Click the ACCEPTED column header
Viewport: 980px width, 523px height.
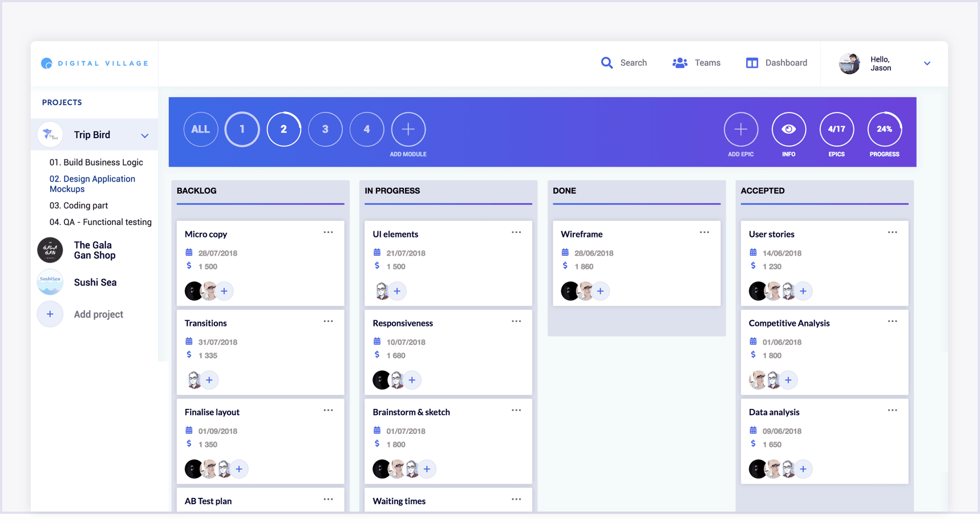point(763,191)
